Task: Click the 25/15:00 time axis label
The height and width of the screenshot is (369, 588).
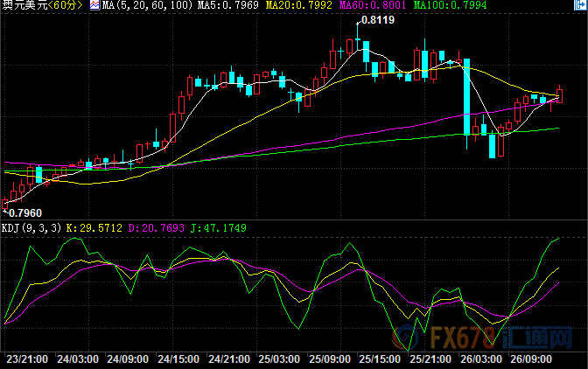Action: (x=380, y=359)
